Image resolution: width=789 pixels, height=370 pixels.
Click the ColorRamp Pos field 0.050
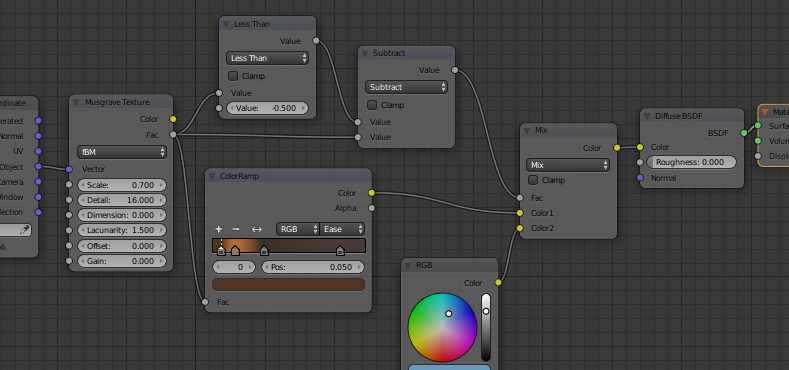[313, 267]
